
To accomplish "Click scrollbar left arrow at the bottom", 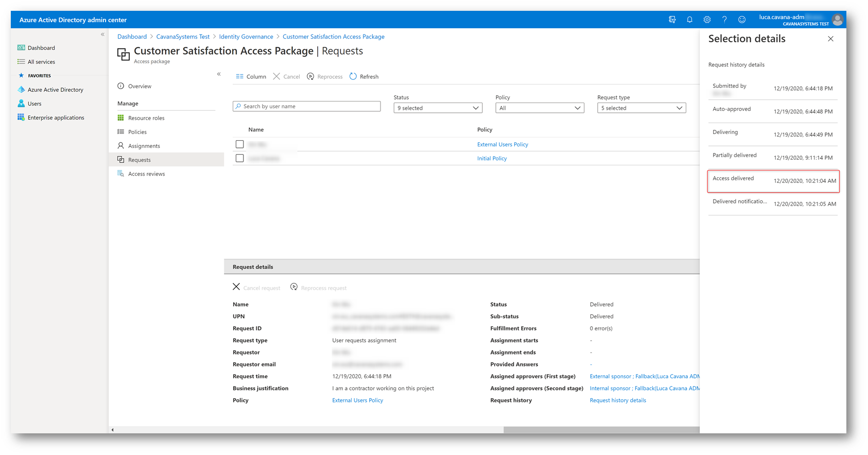I will pyautogui.click(x=112, y=430).
